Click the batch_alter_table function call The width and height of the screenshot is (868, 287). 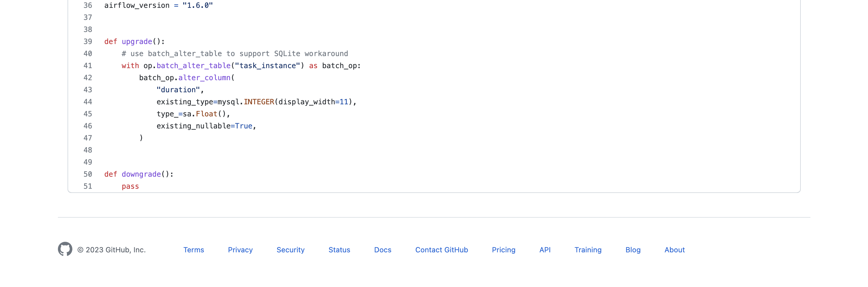tap(194, 66)
